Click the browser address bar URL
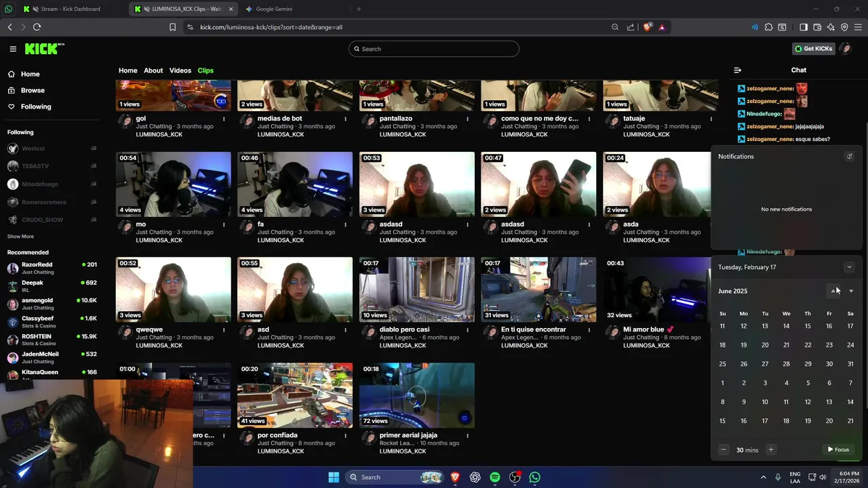The image size is (868, 488). 271,27
